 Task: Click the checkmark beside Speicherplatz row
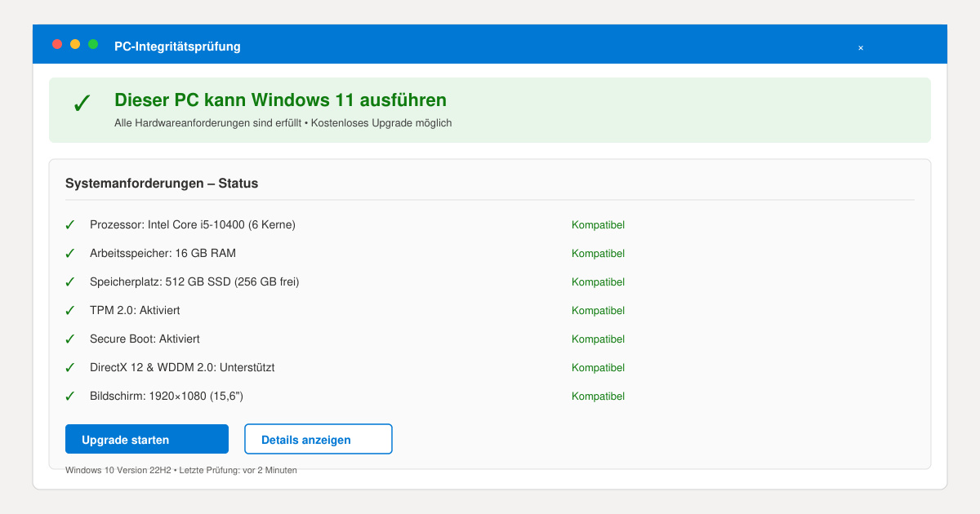point(70,281)
